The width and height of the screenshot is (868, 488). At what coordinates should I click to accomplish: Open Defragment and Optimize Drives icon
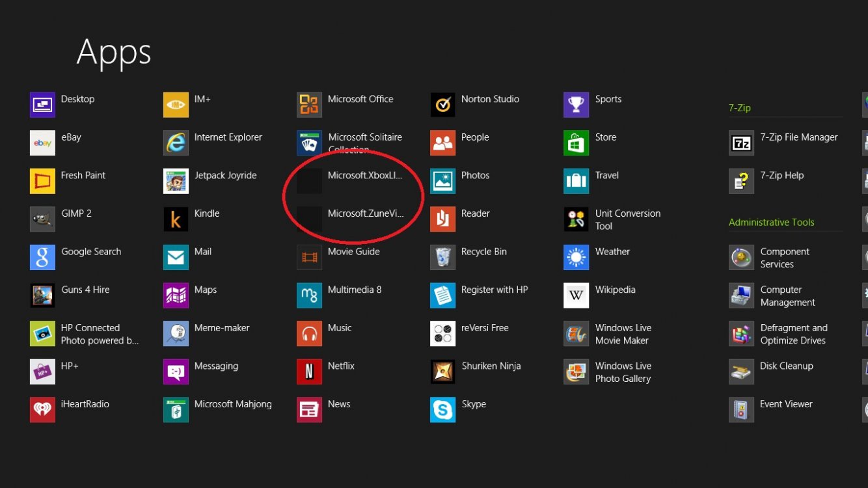[x=741, y=334]
